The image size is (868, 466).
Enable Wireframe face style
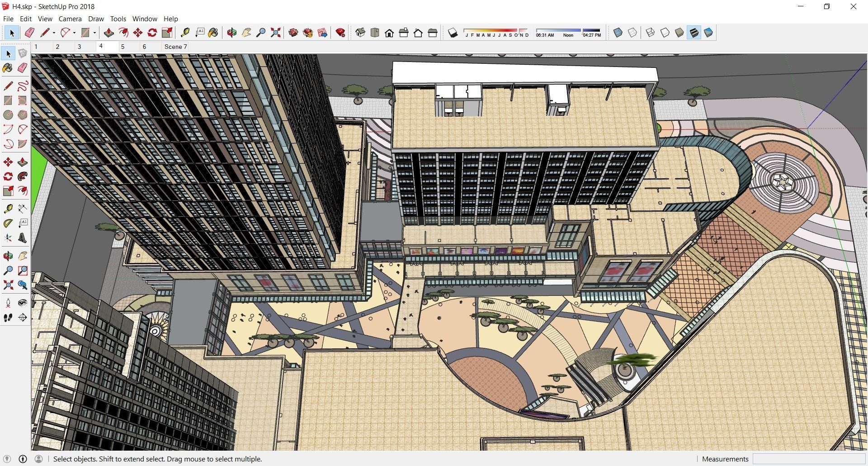(x=650, y=33)
